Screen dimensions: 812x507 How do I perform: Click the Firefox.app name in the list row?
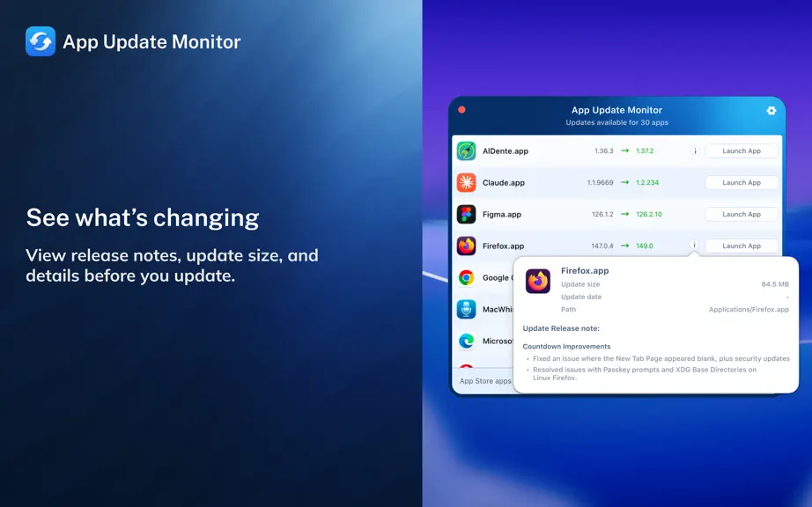(x=504, y=246)
